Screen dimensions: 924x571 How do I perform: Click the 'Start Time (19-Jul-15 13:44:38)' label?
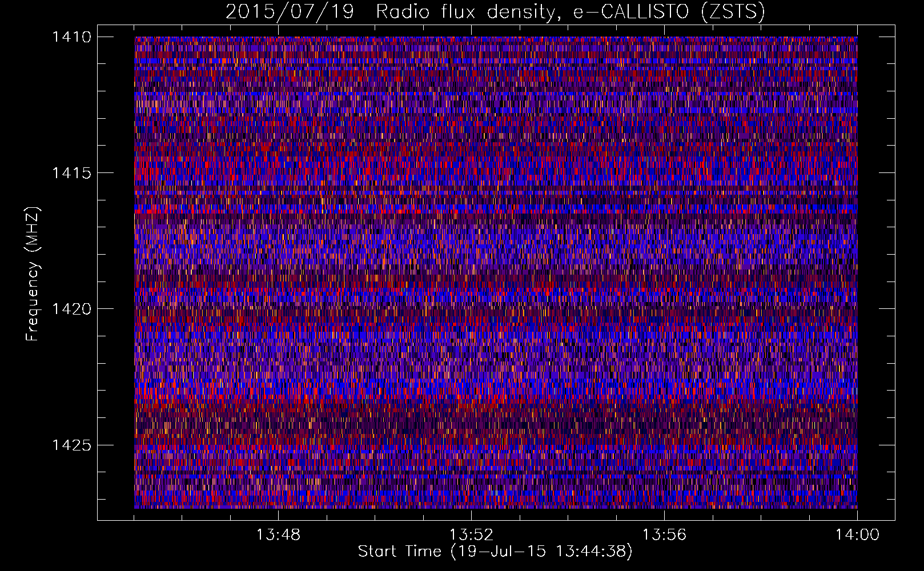[x=495, y=552]
